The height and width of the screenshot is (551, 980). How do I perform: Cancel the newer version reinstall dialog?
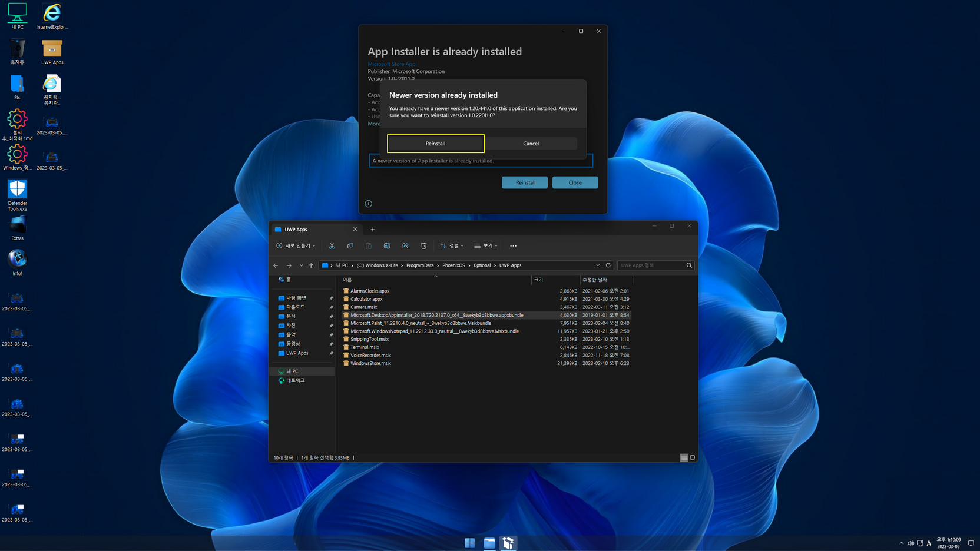pos(531,144)
